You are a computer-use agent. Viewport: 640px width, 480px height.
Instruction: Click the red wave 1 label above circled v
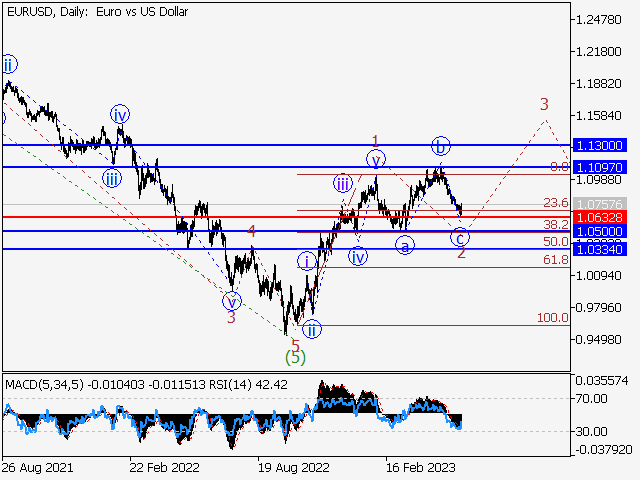tap(376, 142)
